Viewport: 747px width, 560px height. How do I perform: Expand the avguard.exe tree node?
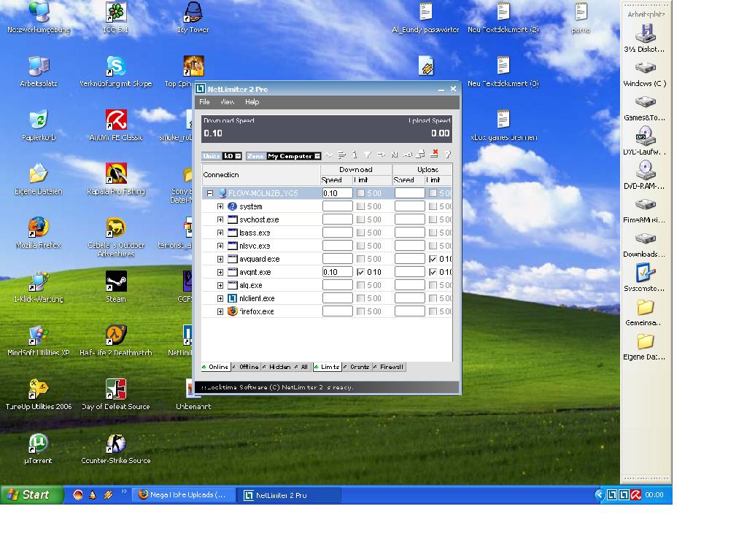coord(220,259)
